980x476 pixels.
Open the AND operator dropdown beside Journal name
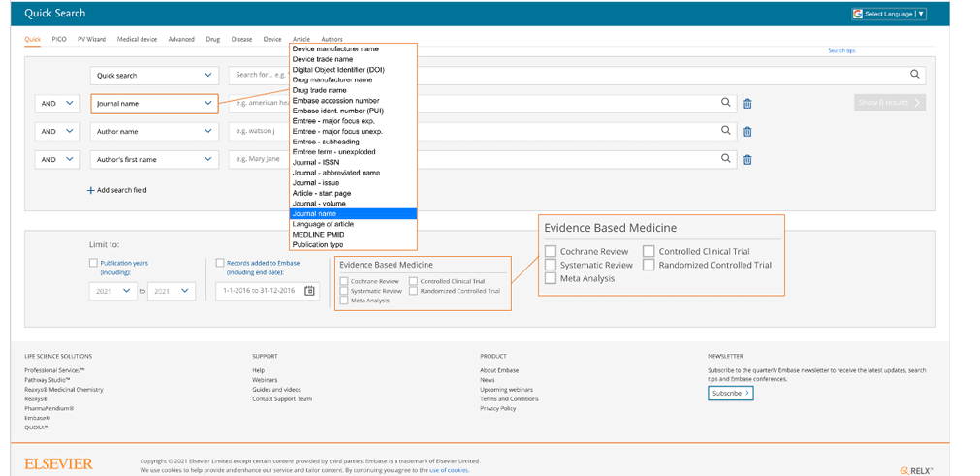56,103
